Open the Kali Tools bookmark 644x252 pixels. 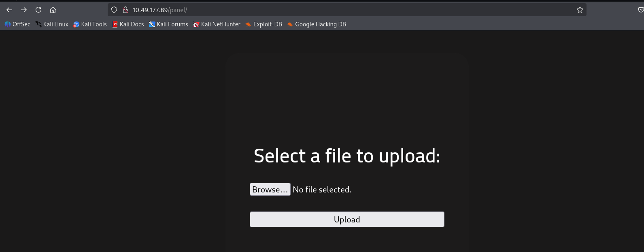click(90, 24)
